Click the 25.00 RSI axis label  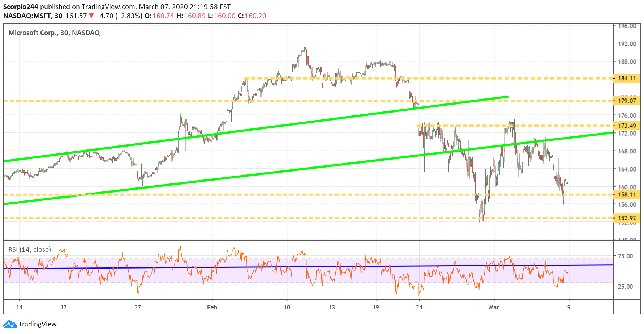(626, 287)
